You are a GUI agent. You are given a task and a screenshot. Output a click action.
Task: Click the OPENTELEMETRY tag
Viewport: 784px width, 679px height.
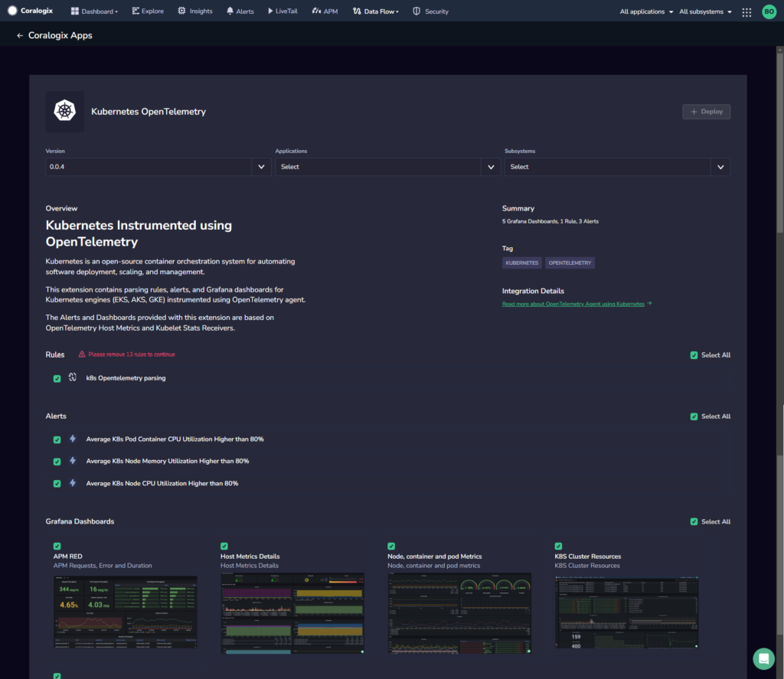click(570, 263)
